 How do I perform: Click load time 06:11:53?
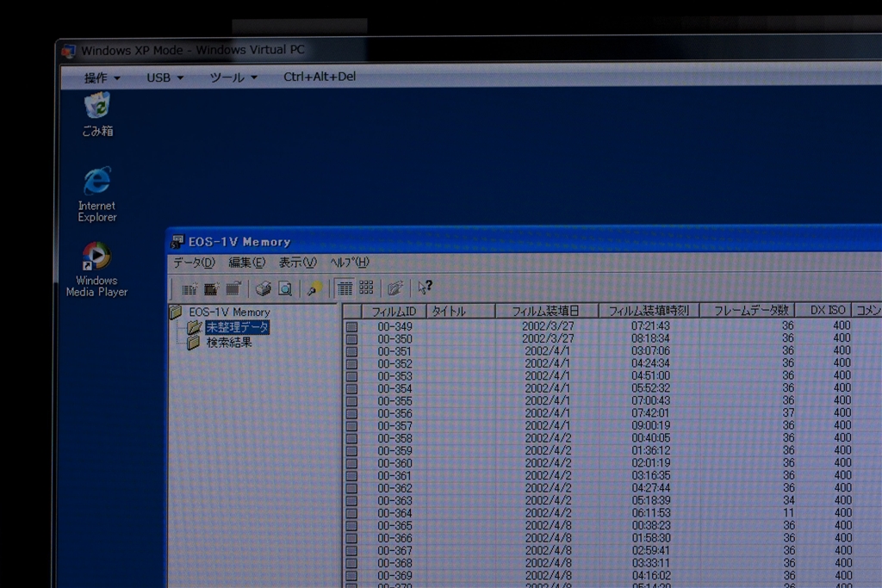point(651,513)
